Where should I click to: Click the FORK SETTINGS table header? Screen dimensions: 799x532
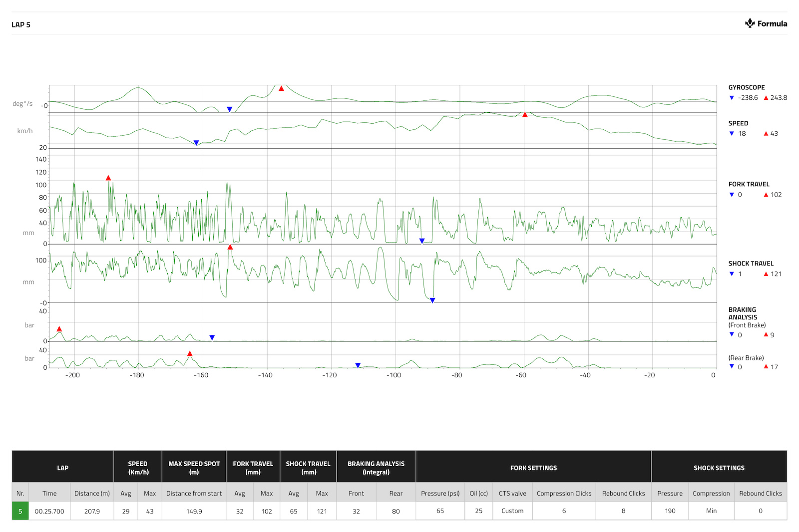(x=533, y=468)
